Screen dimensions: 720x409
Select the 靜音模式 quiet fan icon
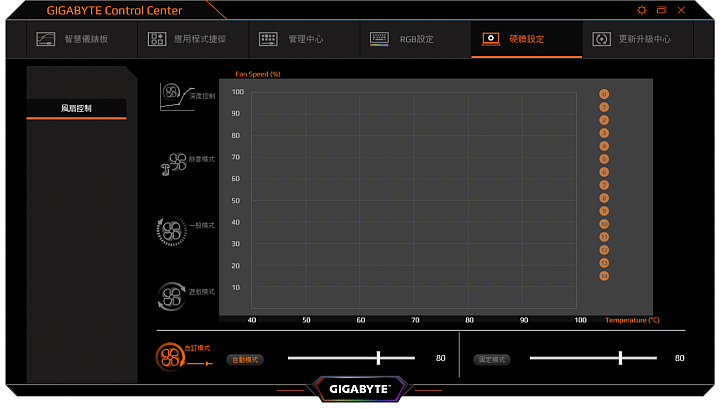click(174, 164)
